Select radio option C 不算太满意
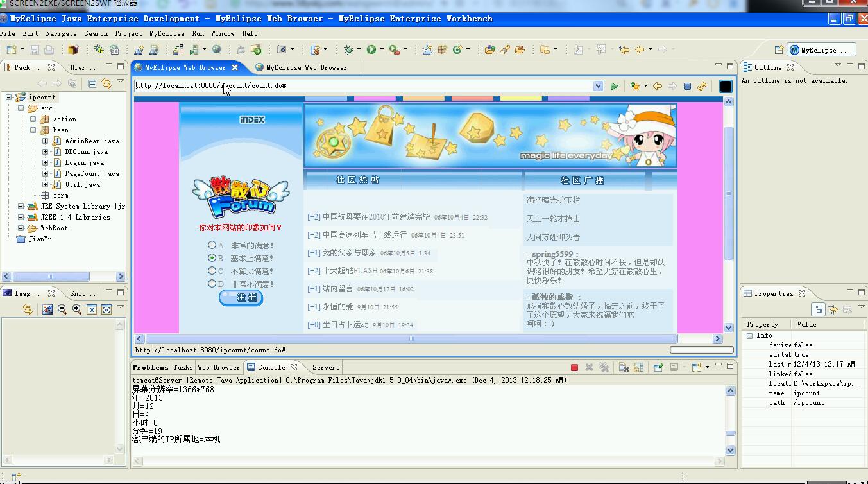The width and height of the screenshot is (868, 484). 212,271
